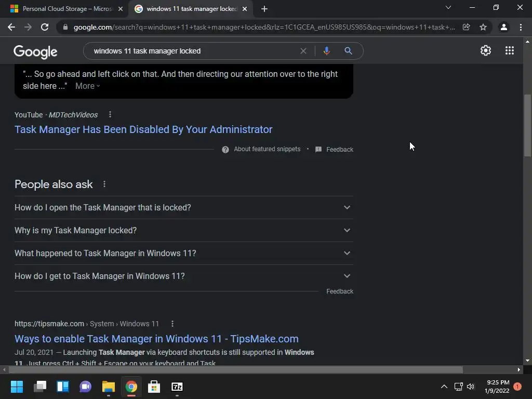Screen dimensions: 532x399
Task: Bookmark this page with star icon
Action: [x=483, y=27]
